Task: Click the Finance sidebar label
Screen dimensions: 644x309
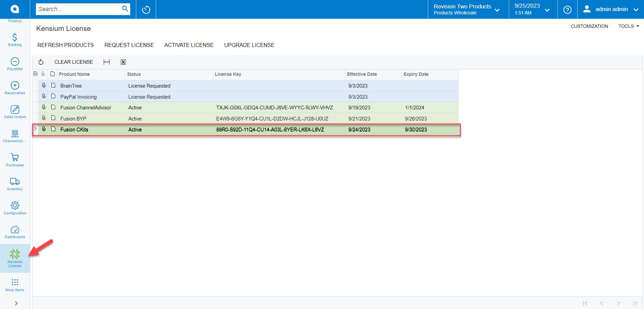Action: click(x=15, y=21)
